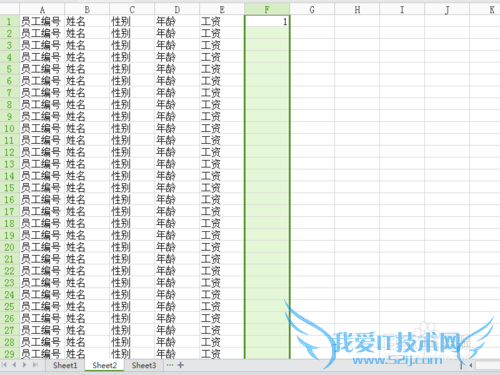The height and width of the screenshot is (375, 500).
Task: Click 工资 in row 22
Action: [211, 271]
